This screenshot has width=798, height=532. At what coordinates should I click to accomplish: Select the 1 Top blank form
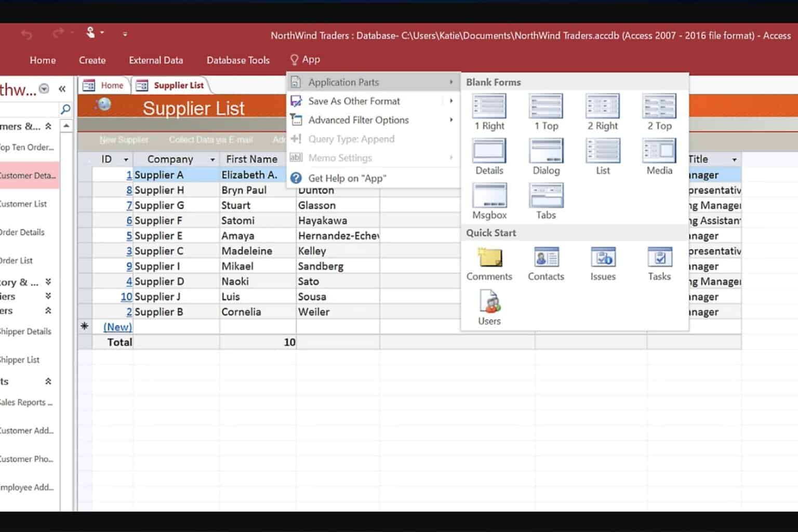tap(546, 112)
